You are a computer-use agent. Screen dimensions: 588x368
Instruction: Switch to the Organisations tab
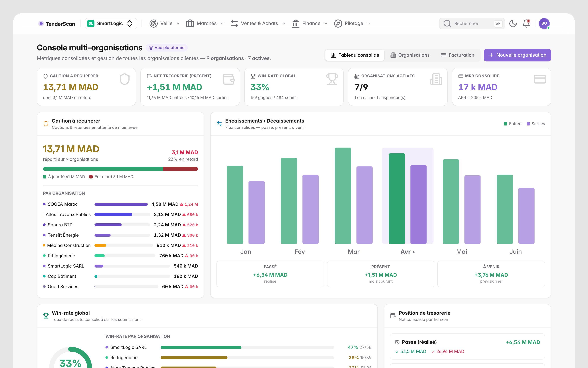(x=410, y=55)
